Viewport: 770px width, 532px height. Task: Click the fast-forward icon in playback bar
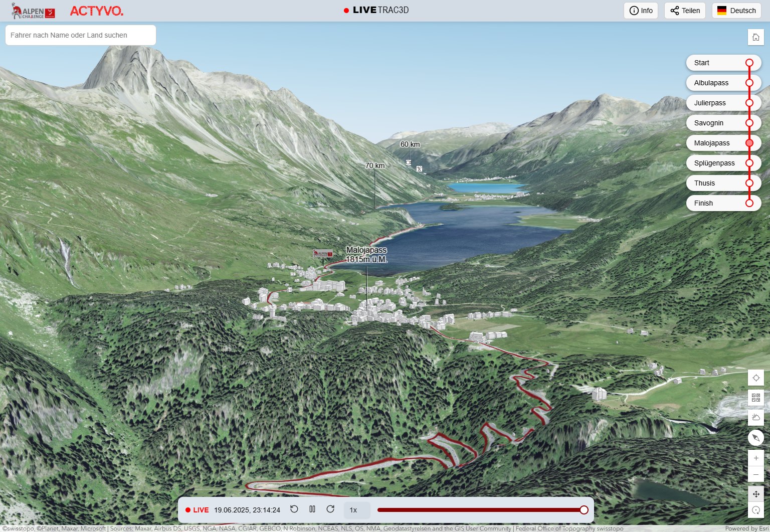pos(330,509)
